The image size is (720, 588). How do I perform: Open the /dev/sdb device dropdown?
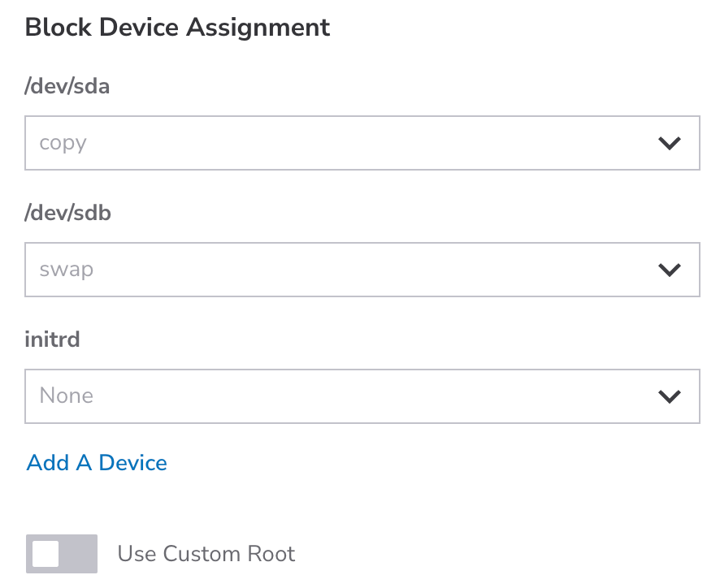[x=362, y=270]
